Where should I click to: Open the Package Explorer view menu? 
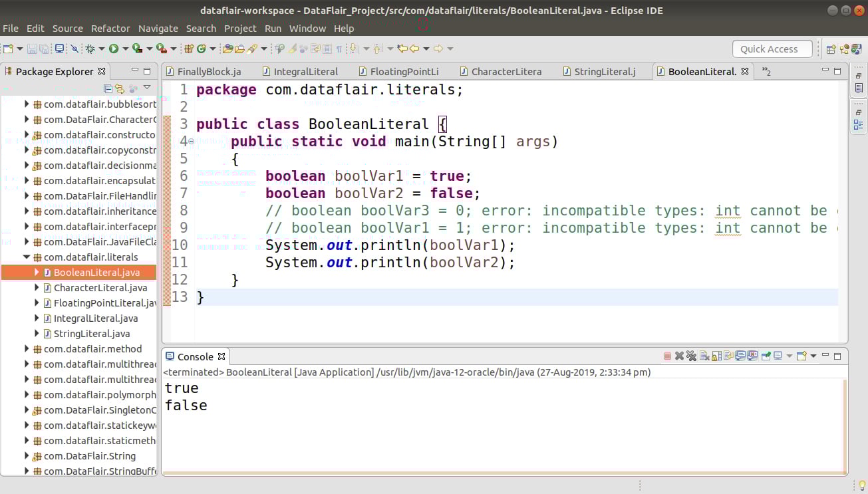(x=148, y=87)
